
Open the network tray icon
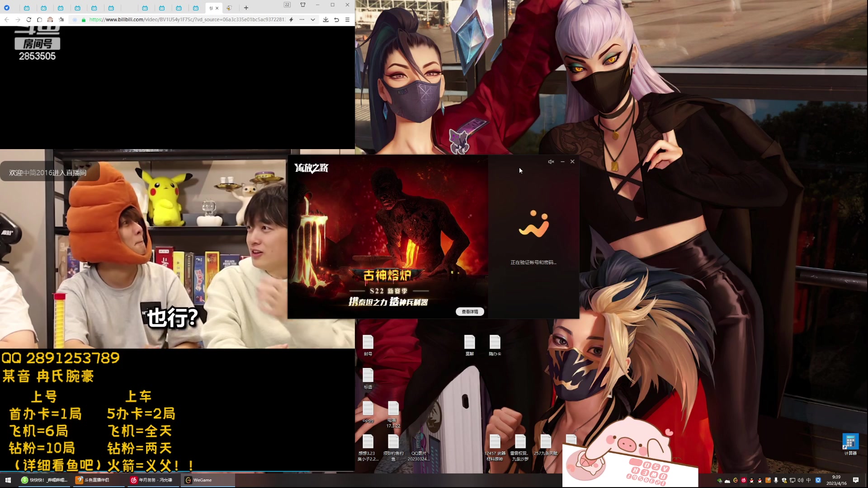pos(792,480)
